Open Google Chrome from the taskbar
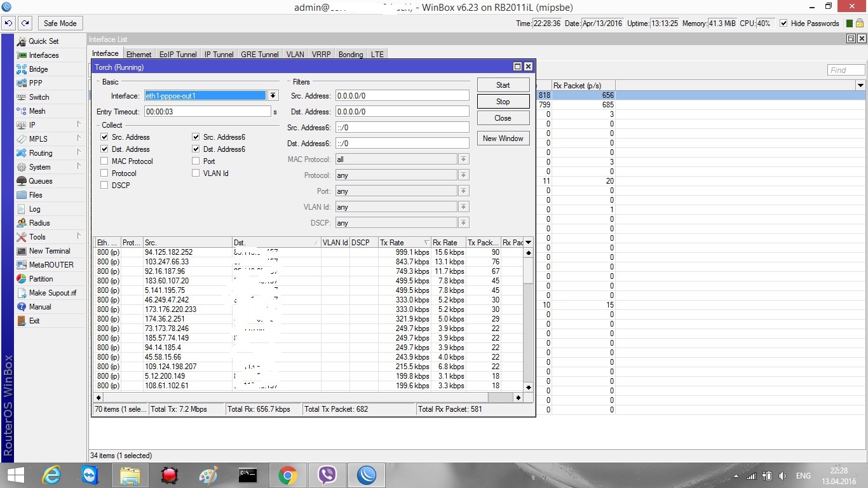 (x=288, y=475)
